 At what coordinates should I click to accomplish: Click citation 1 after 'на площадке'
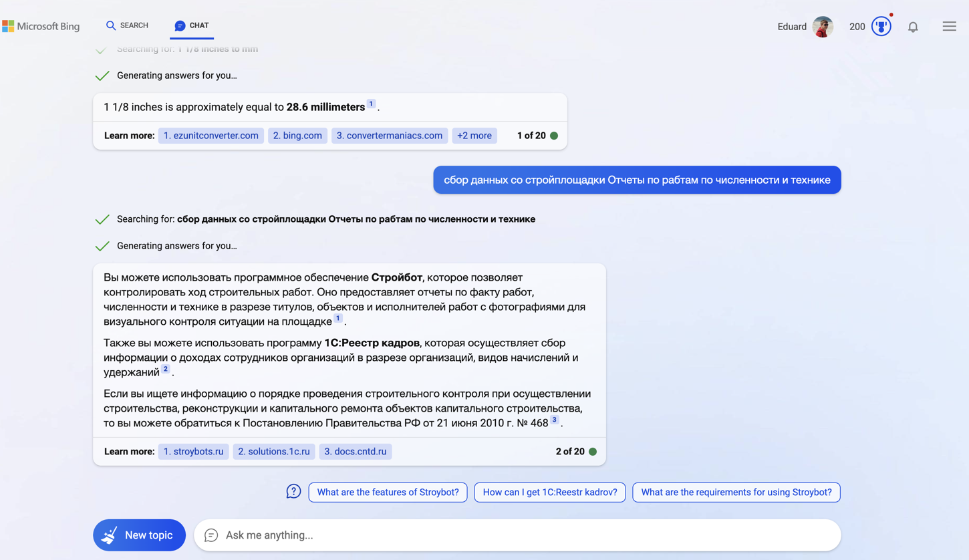coord(338,318)
